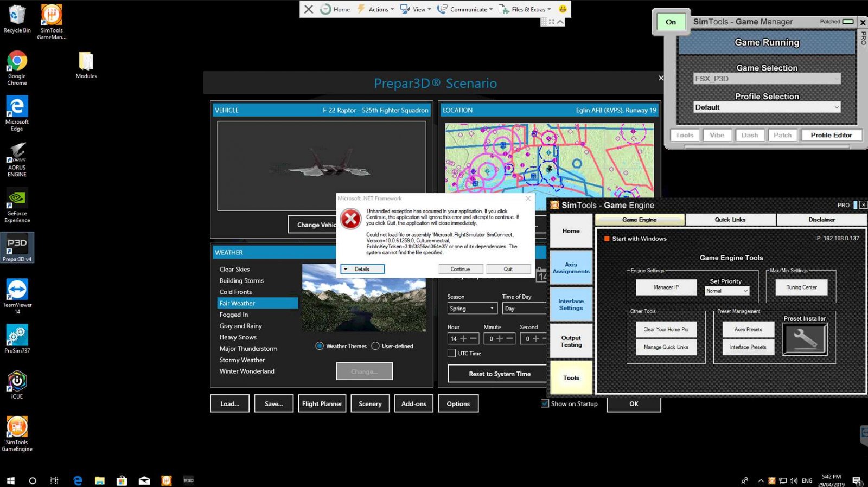The height and width of the screenshot is (487, 868).
Task: Click the volume icon in the system tray
Action: point(794,480)
